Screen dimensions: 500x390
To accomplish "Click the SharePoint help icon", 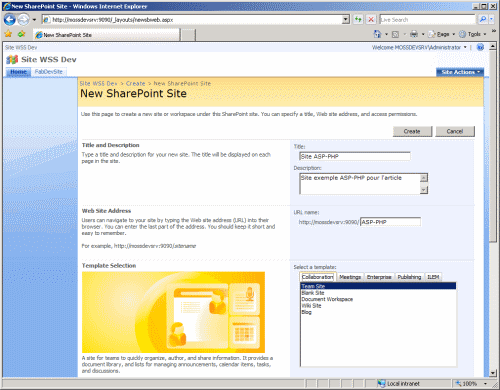I will [x=480, y=47].
